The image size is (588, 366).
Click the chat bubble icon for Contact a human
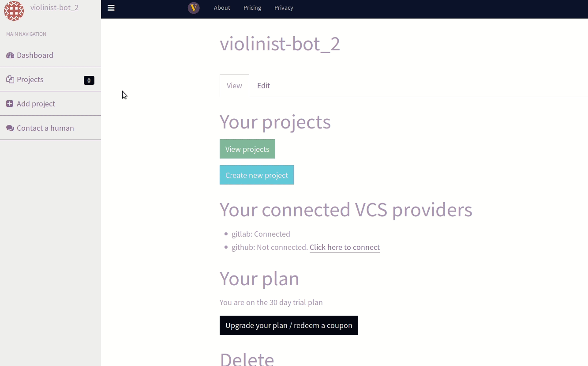tap(10, 127)
